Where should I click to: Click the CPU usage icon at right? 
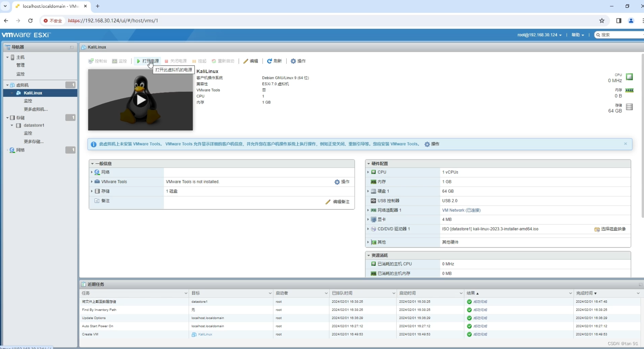(629, 77)
